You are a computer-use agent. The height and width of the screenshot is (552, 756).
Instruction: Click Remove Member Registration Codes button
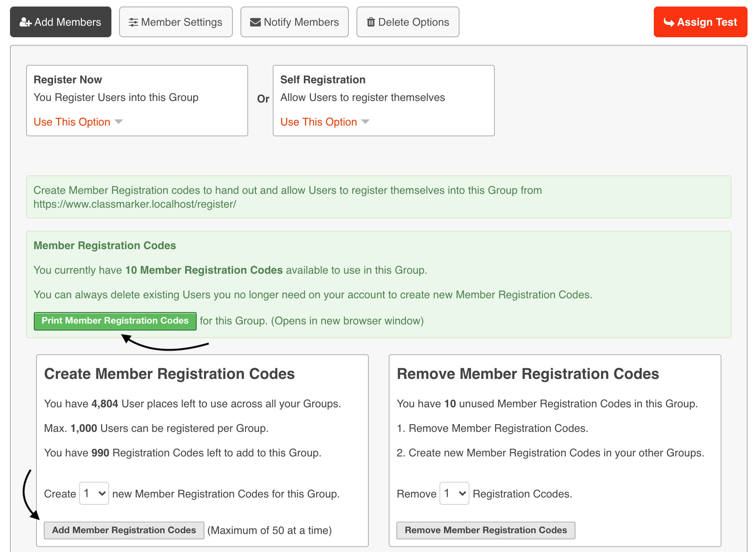(486, 530)
